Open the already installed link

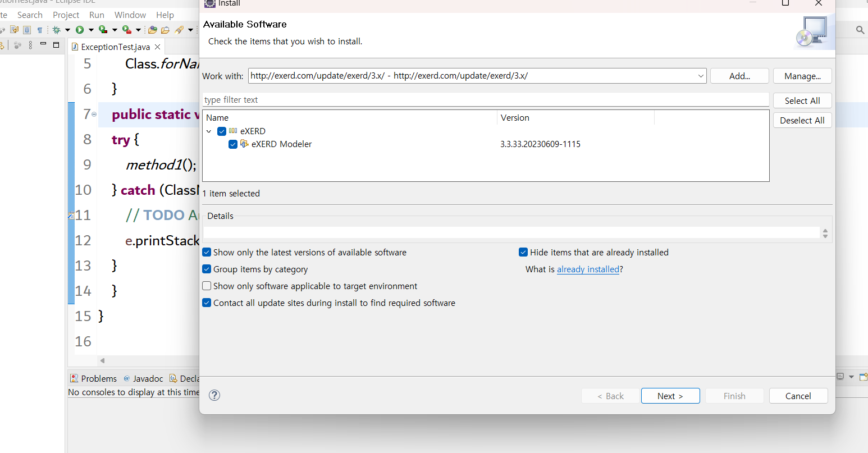coord(588,269)
